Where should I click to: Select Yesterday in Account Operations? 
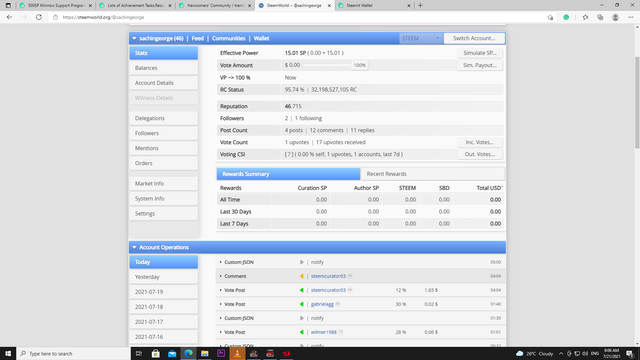click(x=164, y=277)
